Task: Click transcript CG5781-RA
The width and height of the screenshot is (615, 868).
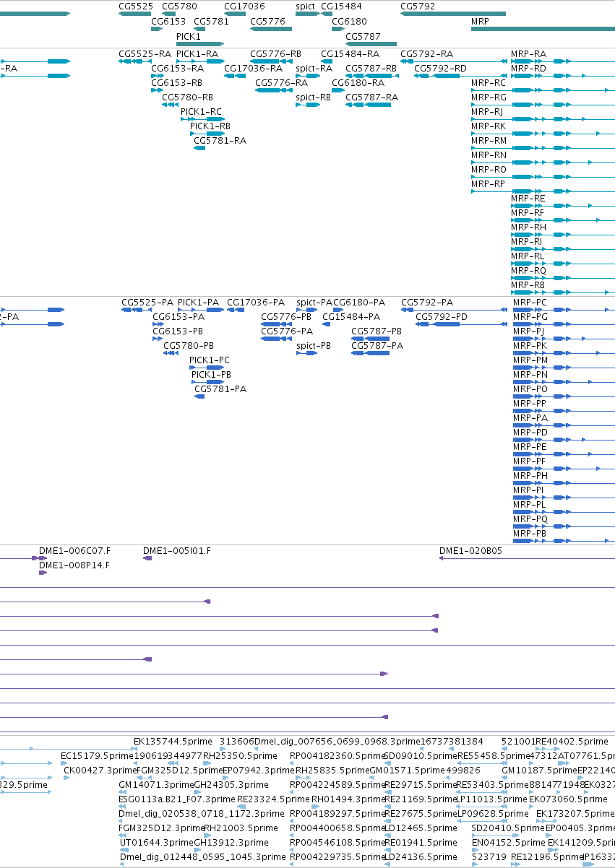Action: pos(220,141)
